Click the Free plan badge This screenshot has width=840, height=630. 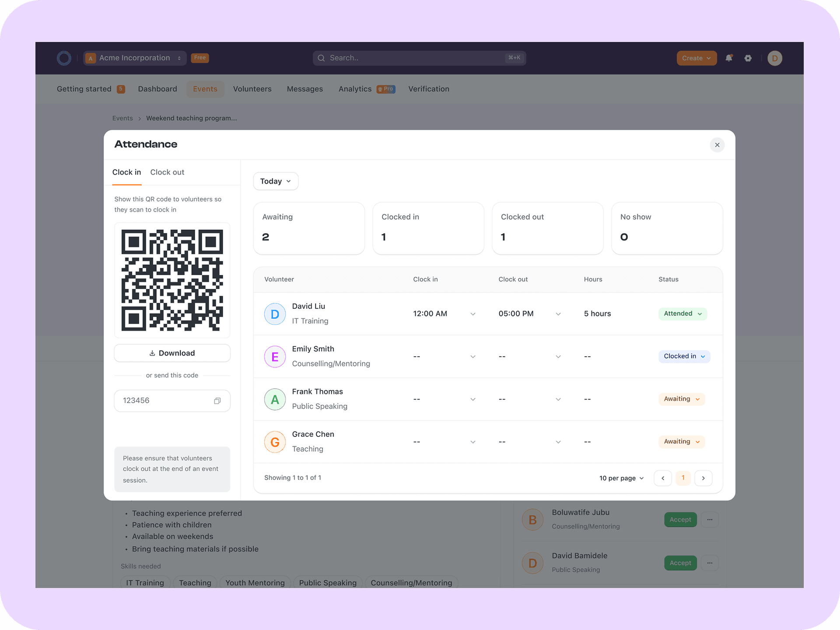click(200, 58)
